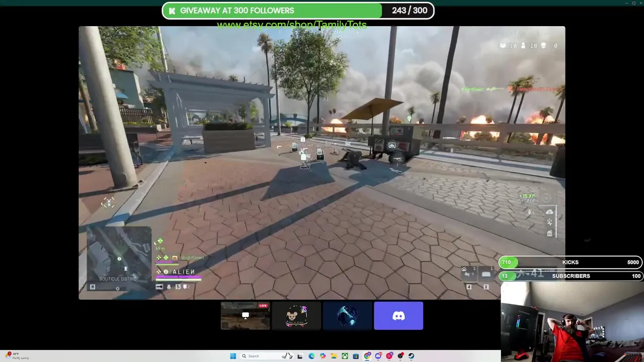Click the 243 / 300 follower counter

410,11
